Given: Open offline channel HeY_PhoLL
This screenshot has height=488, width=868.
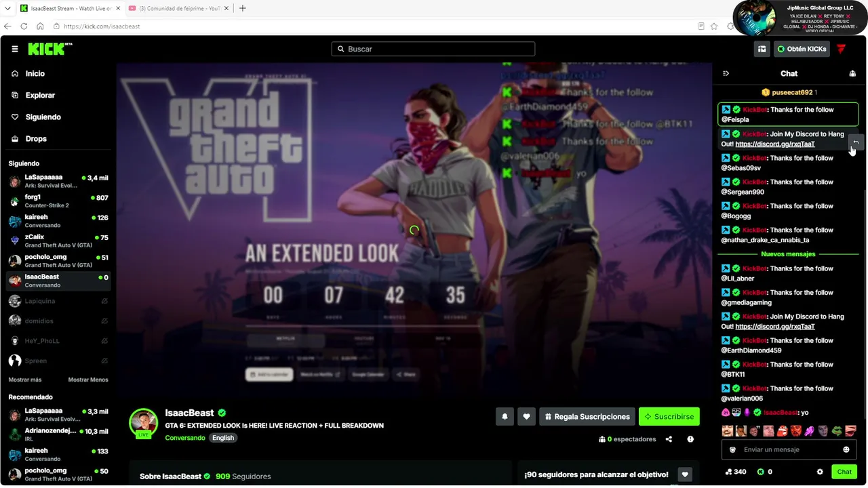Looking at the screenshot, I should click(58, 341).
